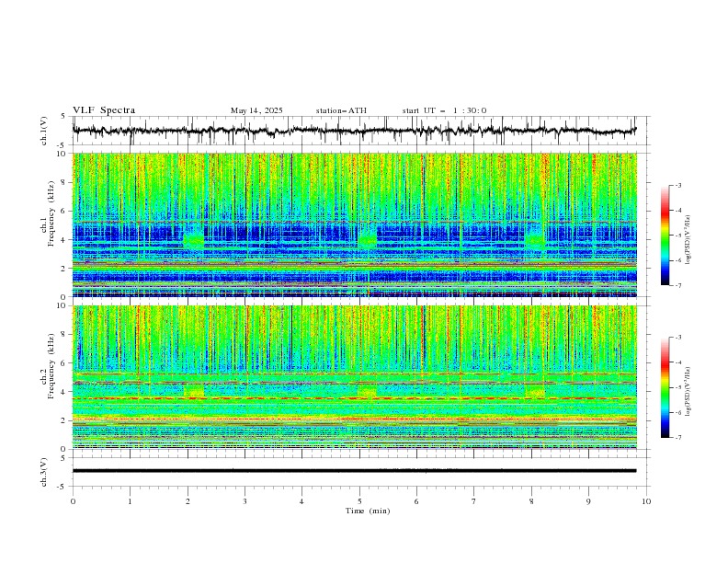The height and width of the screenshot is (563, 728).
Task: Click the time axis tick label "3"
Action: tap(245, 501)
